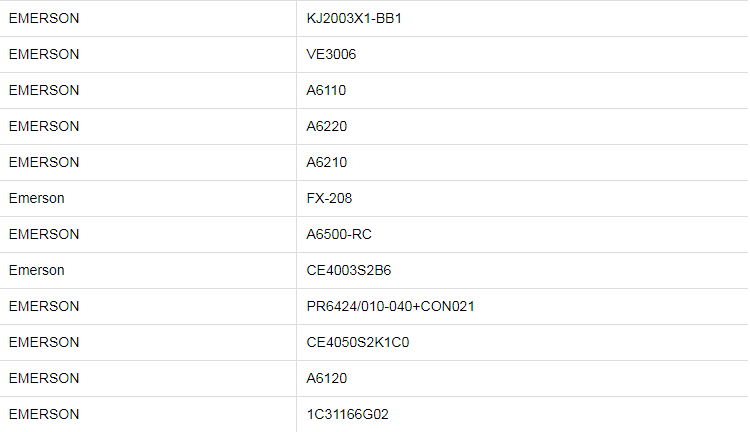Select the CE4050S2K1C0 part number
This screenshot has width=750, height=432.
(358, 342)
